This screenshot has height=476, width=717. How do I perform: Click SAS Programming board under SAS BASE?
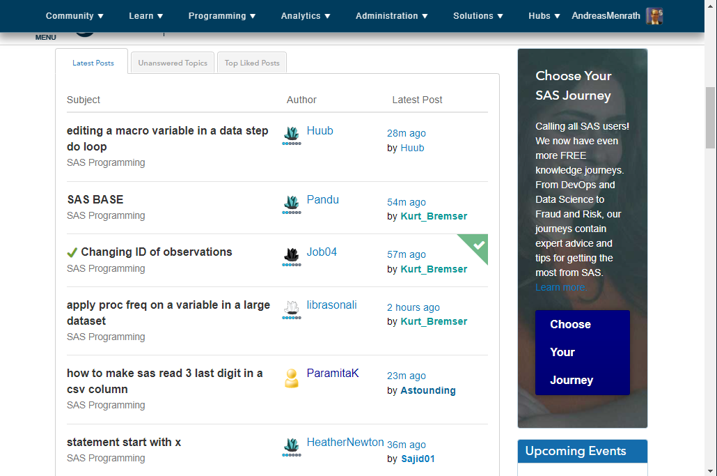pos(106,215)
